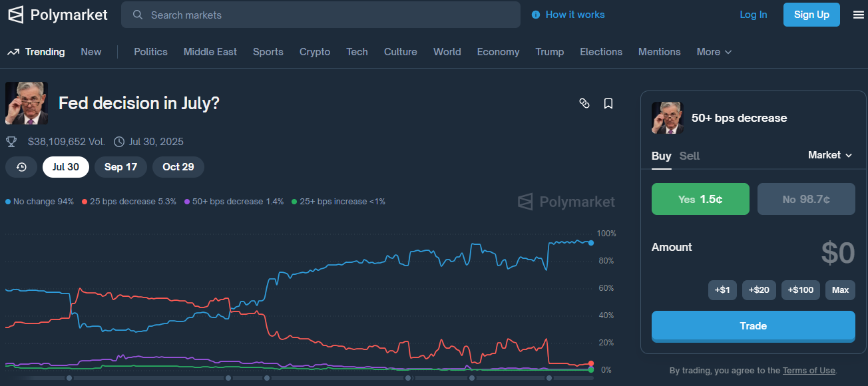Select Yes at 1.5¢
This screenshot has height=386, width=868.
700,199
